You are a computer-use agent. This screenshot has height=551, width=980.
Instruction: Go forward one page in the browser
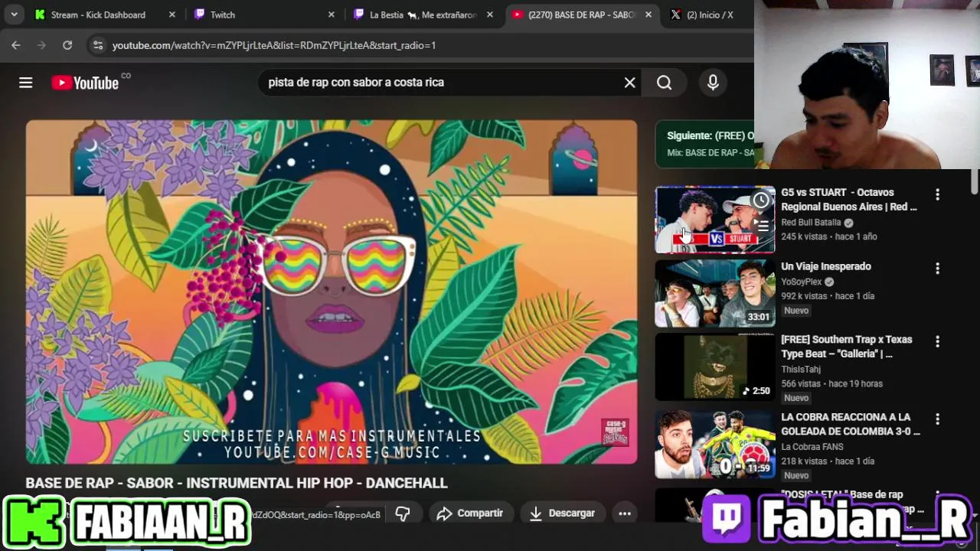pos(41,45)
